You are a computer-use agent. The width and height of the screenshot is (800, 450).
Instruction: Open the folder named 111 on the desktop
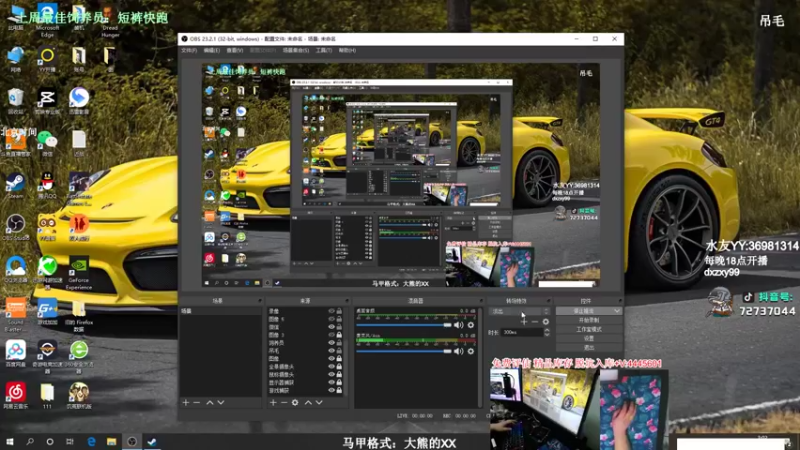pyautogui.click(x=47, y=395)
